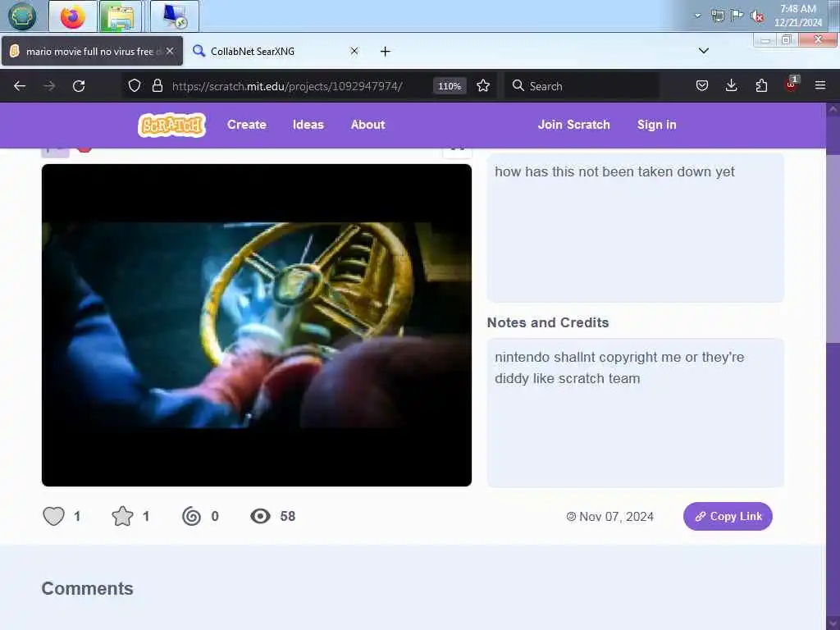Viewport: 840px width, 630px height.
Task: Click text "how has this not been taken down yet"
Action: coord(614,172)
